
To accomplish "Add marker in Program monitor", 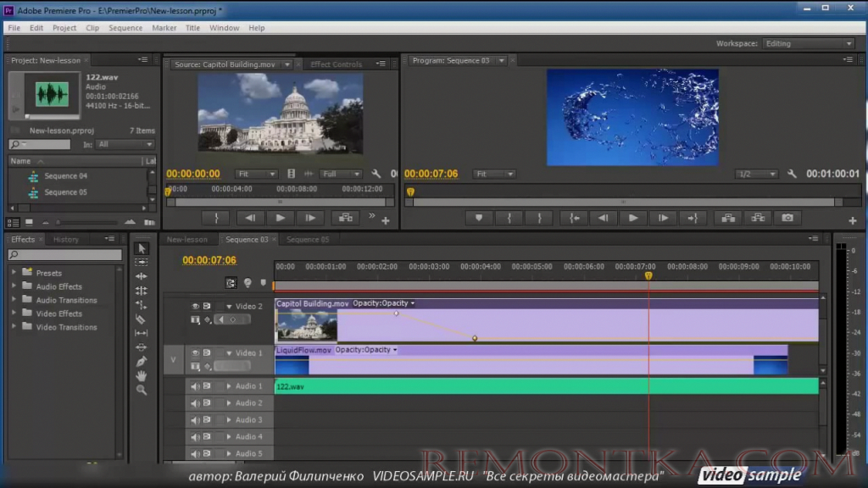I will pyautogui.click(x=479, y=218).
